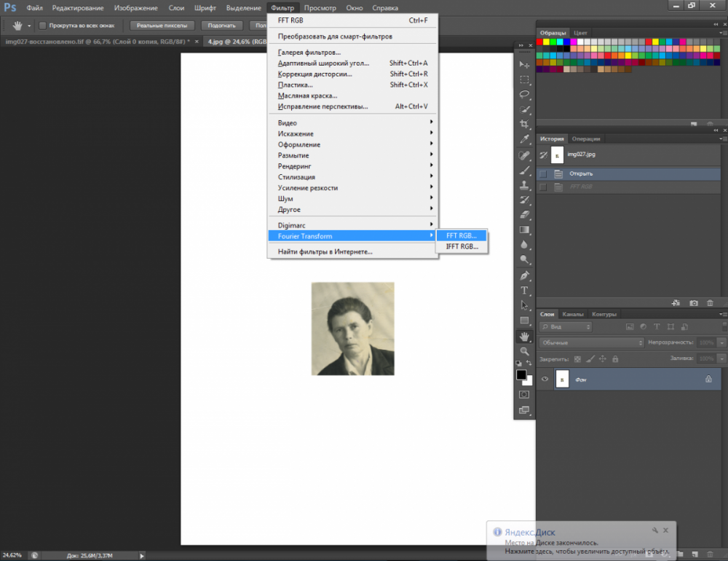This screenshot has width=728, height=561.
Task: Toggle history brush source box beside 'Открыть'
Action: coord(543,173)
